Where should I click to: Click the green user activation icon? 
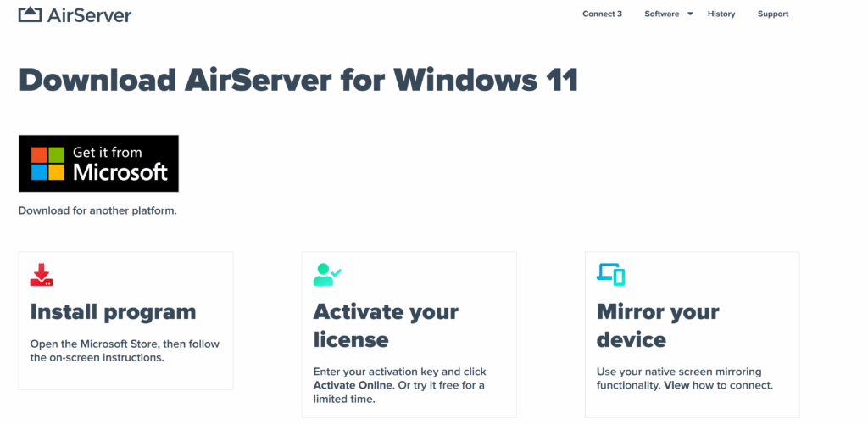[326, 274]
